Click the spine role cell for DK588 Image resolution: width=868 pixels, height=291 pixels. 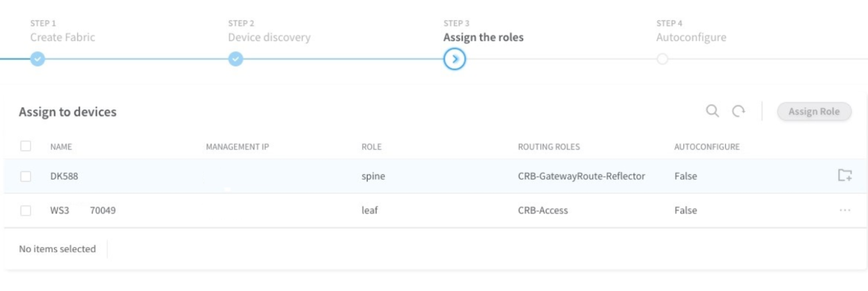pyautogui.click(x=373, y=176)
